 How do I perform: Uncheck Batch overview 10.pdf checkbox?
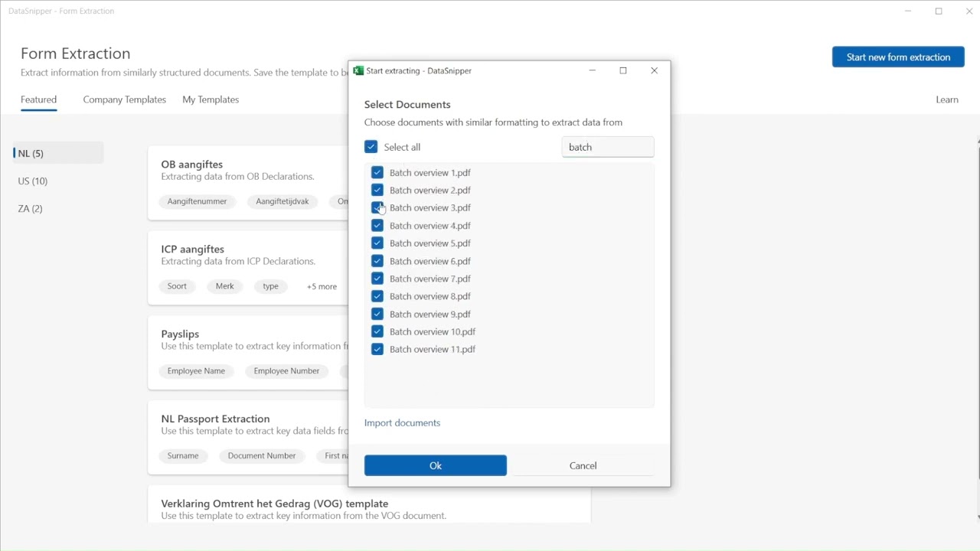377,331
